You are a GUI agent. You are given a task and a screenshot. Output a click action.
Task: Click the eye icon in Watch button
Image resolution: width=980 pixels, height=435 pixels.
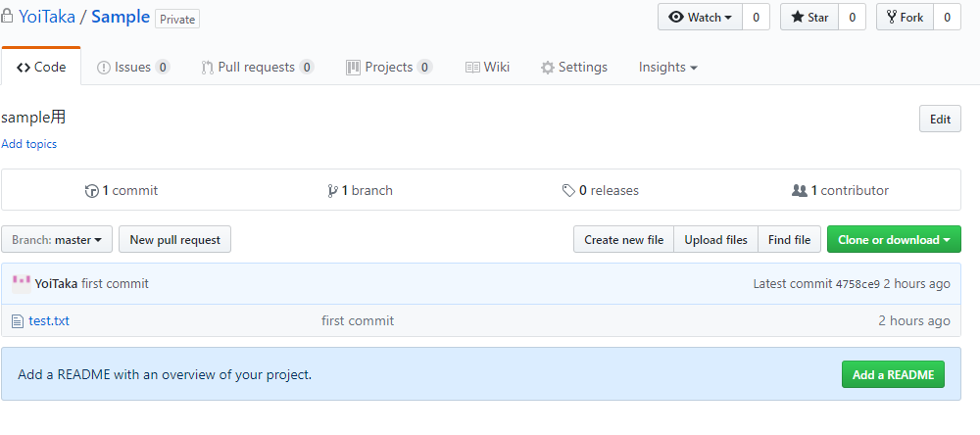pyautogui.click(x=676, y=17)
